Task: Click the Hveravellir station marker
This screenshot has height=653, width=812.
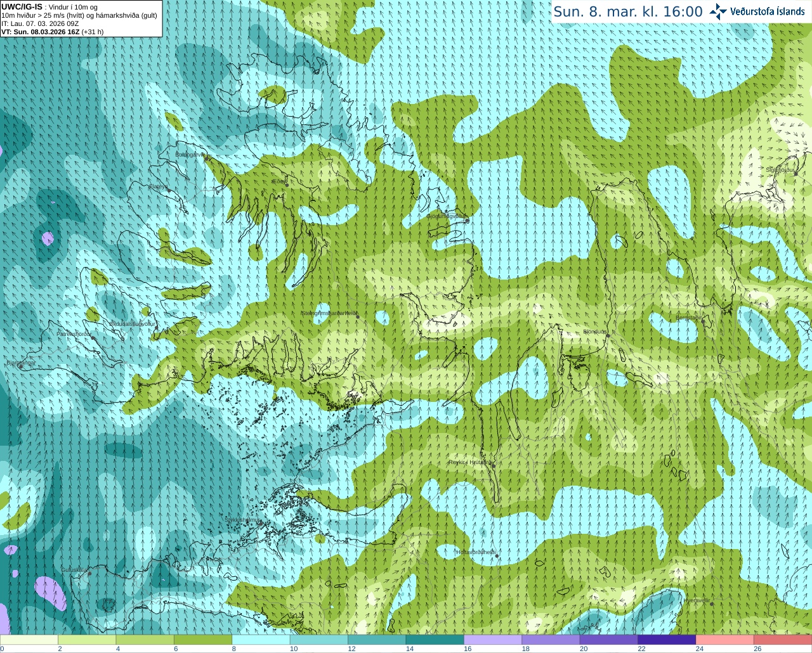Action: point(712,604)
